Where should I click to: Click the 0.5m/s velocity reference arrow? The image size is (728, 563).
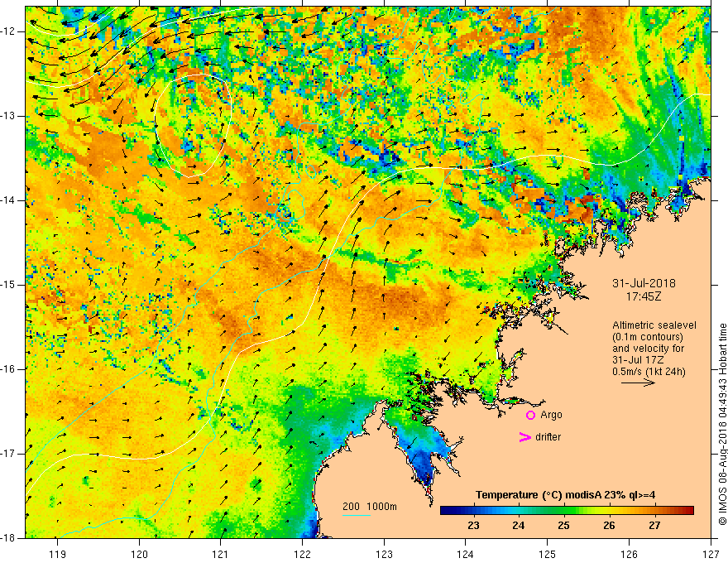click(x=638, y=383)
